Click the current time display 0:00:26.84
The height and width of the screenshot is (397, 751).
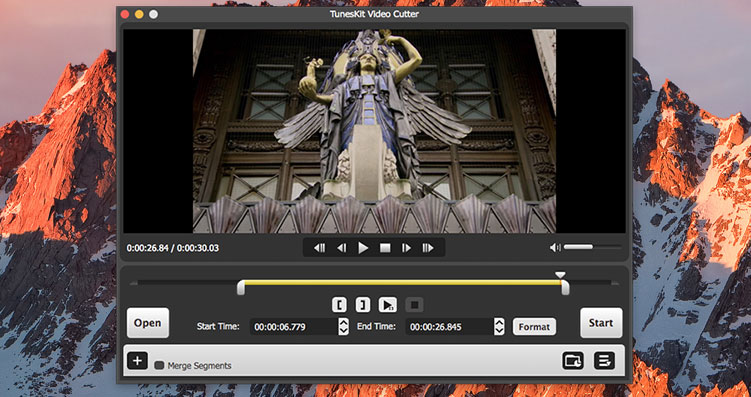point(148,248)
